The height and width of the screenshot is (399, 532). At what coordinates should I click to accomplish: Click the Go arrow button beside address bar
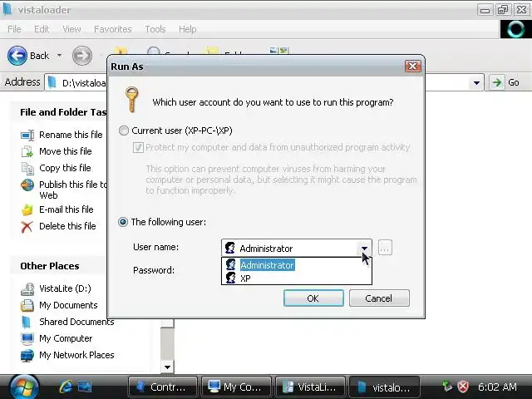[x=497, y=82]
